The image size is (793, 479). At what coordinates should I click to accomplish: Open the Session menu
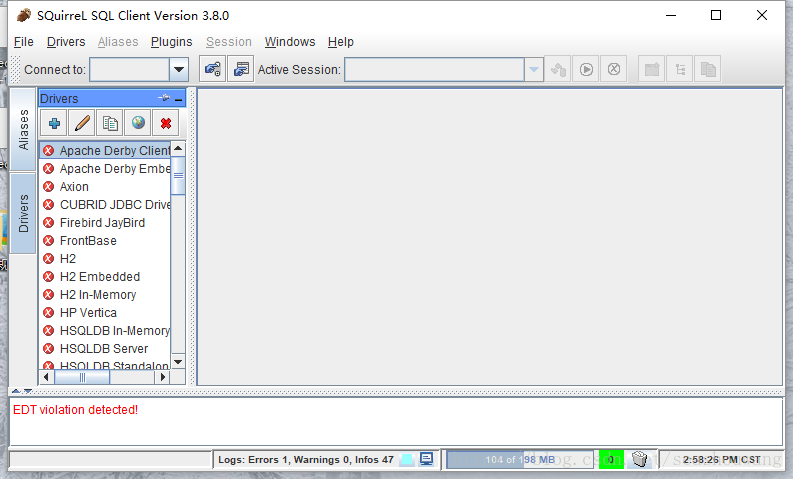(x=229, y=42)
